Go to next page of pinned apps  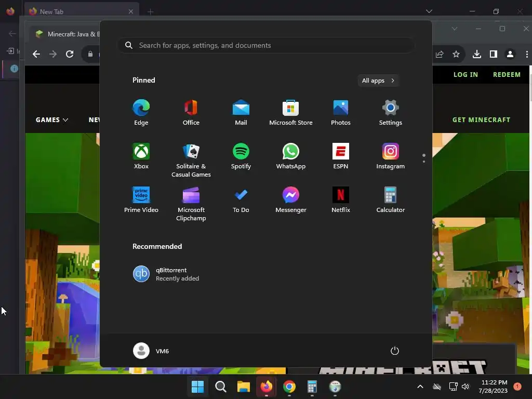point(424,162)
